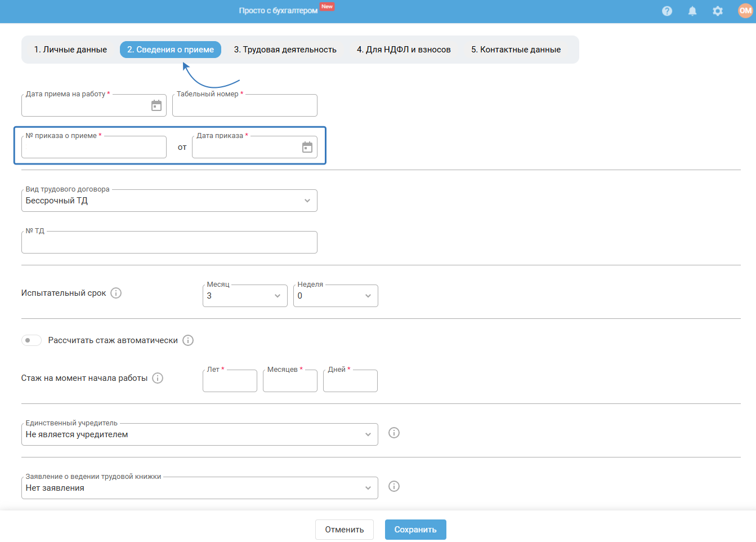Open calendar for hire date field
The width and height of the screenshot is (756, 542).
(x=156, y=105)
